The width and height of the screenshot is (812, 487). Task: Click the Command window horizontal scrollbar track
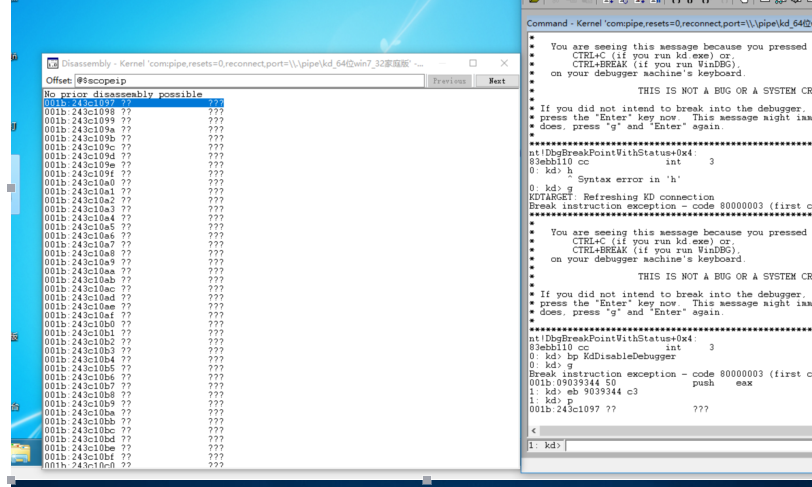[676, 431]
